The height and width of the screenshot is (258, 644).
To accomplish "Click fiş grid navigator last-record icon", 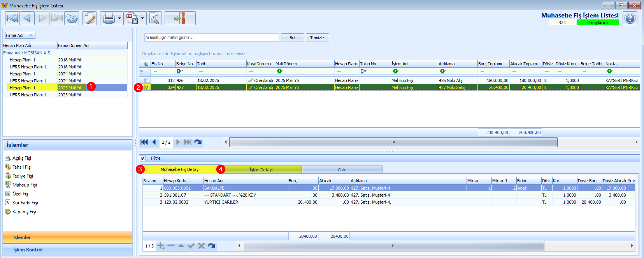I will tap(188, 142).
